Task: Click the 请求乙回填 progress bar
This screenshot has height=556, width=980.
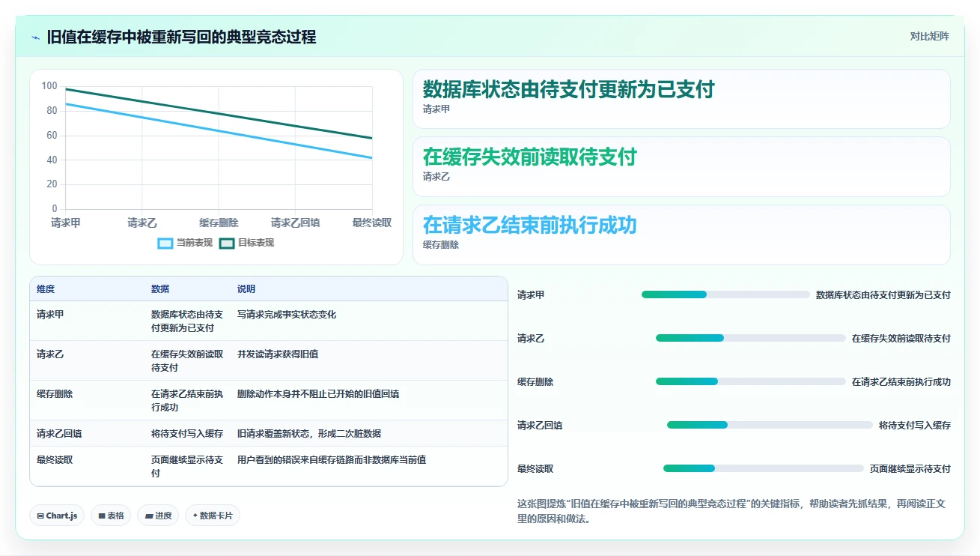Action: tap(770, 425)
